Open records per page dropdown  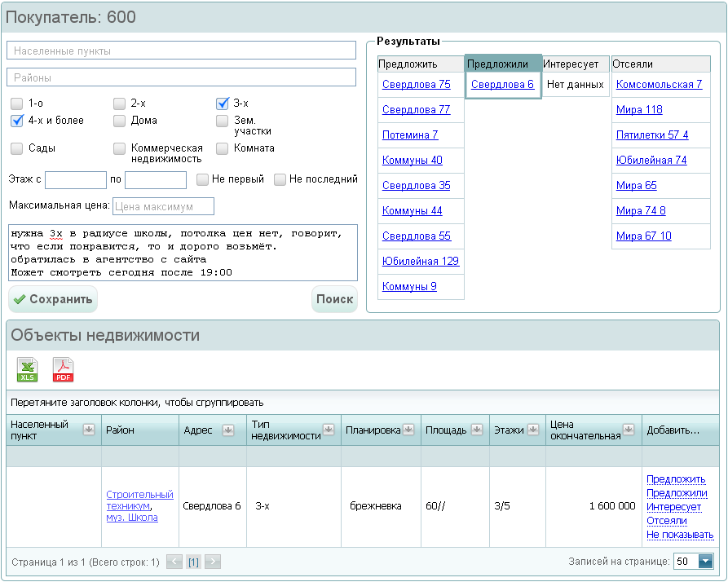point(705,562)
